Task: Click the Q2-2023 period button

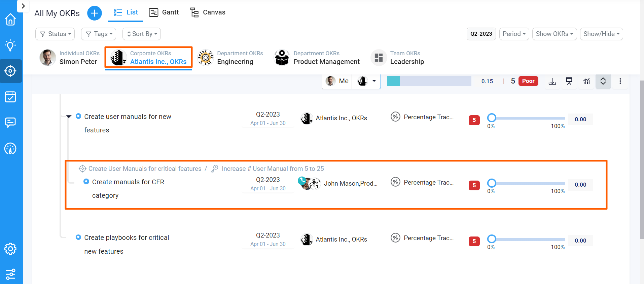Action: (481, 34)
